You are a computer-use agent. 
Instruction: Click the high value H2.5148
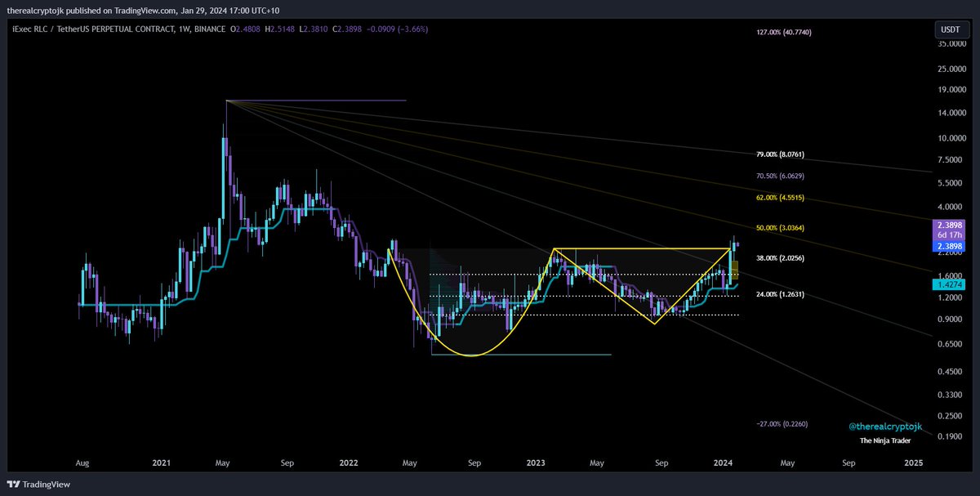tap(282, 29)
